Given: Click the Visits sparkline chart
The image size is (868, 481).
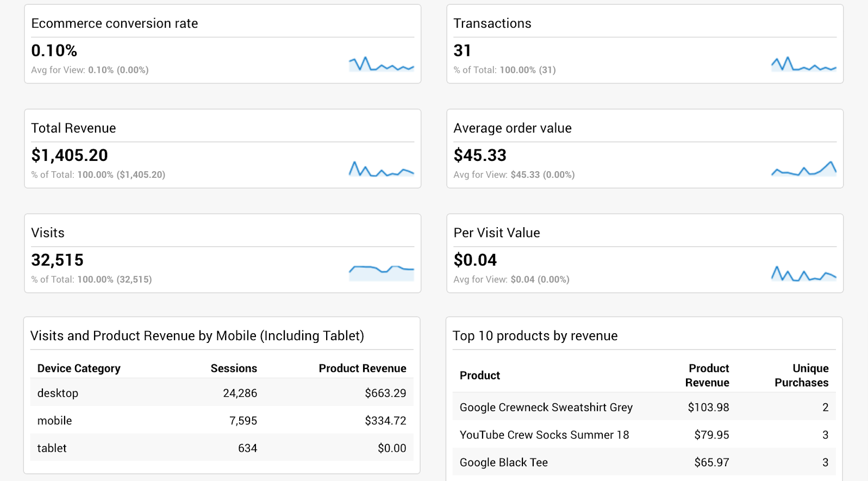Looking at the screenshot, I should tap(381, 272).
